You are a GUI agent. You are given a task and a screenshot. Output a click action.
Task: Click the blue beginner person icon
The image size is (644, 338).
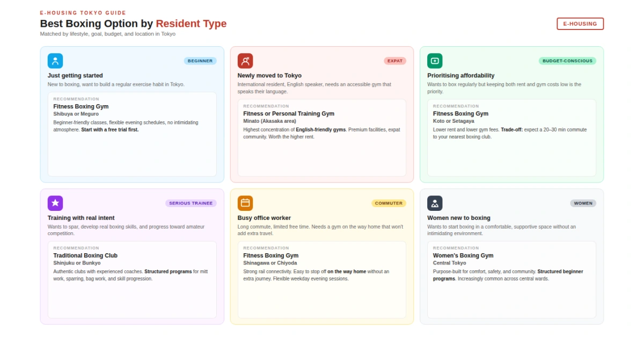click(x=55, y=61)
